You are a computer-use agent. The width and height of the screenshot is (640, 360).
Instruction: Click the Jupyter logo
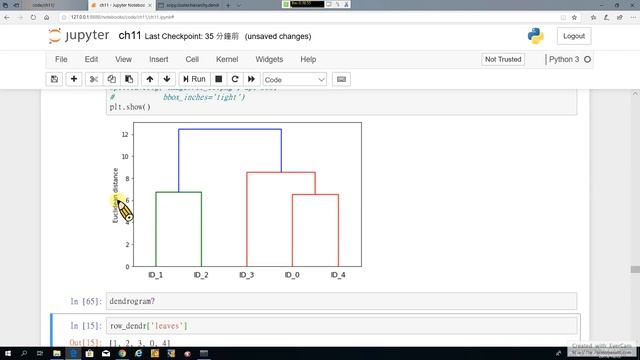tap(79, 36)
